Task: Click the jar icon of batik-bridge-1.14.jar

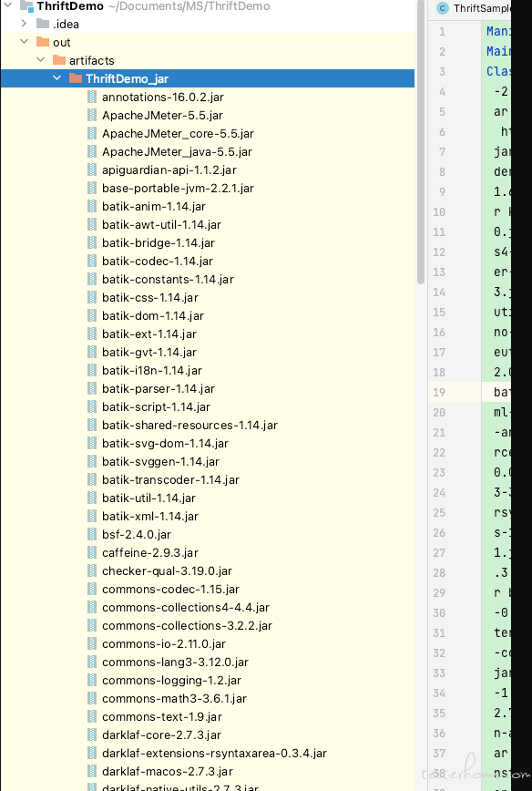Action: (92, 242)
